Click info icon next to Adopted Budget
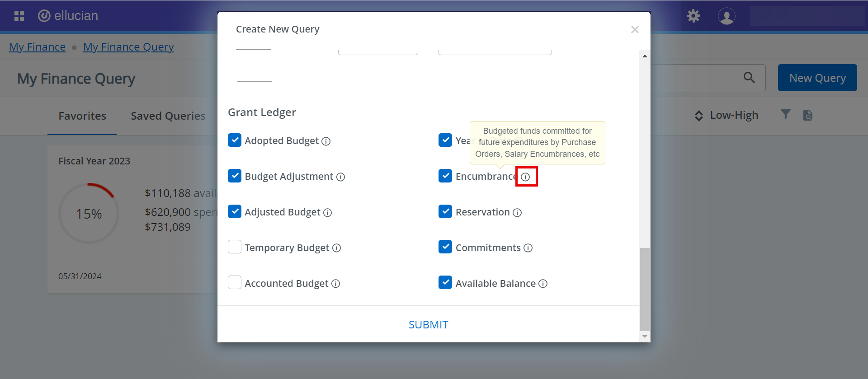868x379 pixels. (x=326, y=141)
